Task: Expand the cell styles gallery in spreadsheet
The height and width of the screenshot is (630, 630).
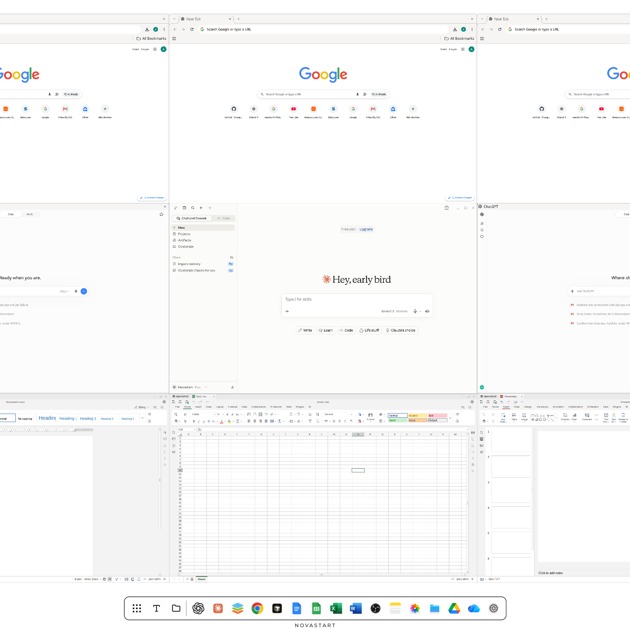Action: click(450, 418)
